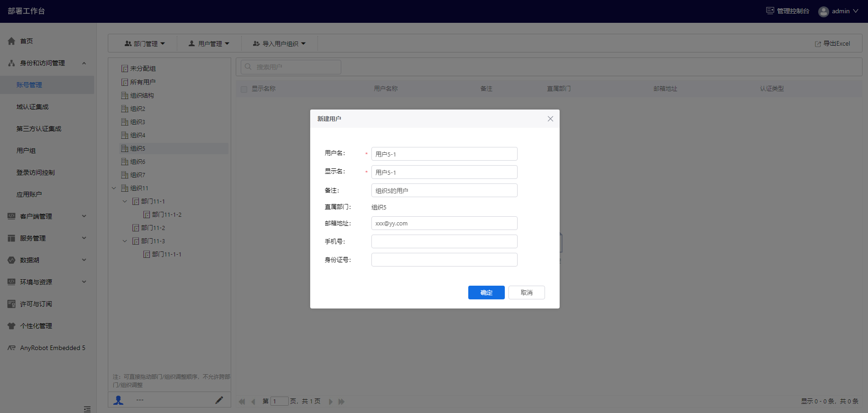Cancel with the 取消 button
The width and height of the screenshot is (868, 413).
point(527,293)
